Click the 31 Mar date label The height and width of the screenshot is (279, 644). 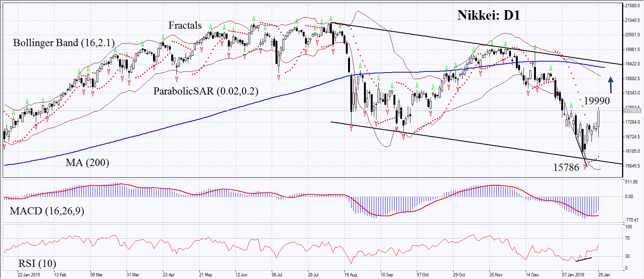point(133,275)
